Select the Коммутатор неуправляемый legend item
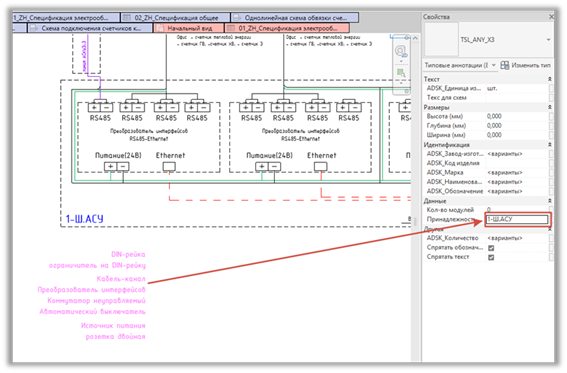Viewport: 567px width, 373px height. tap(96, 301)
